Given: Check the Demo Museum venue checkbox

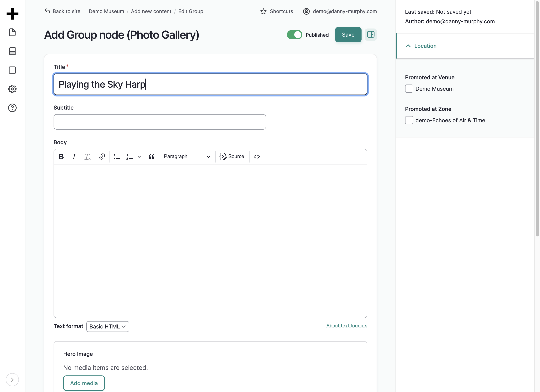Looking at the screenshot, I should 409,89.
